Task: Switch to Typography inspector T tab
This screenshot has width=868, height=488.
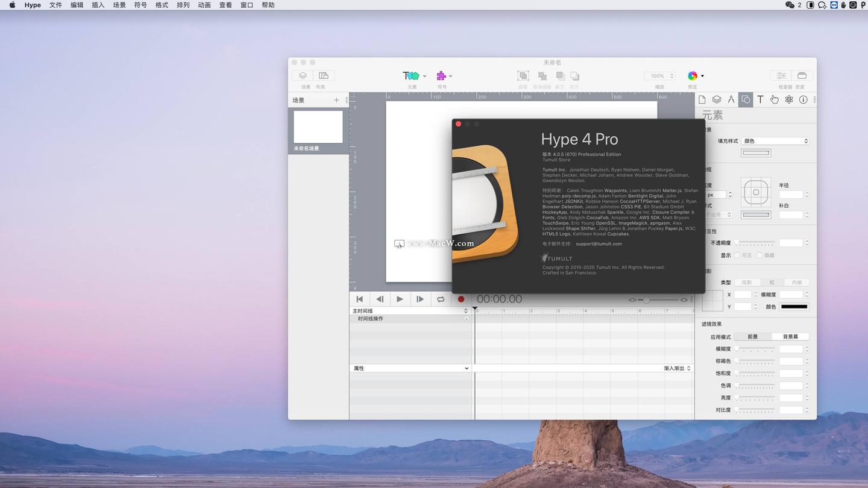Action: click(x=760, y=99)
